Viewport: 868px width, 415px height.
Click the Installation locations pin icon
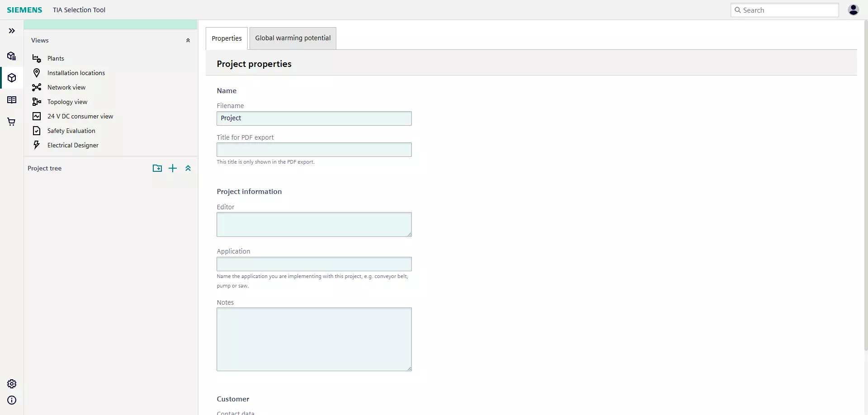point(37,73)
